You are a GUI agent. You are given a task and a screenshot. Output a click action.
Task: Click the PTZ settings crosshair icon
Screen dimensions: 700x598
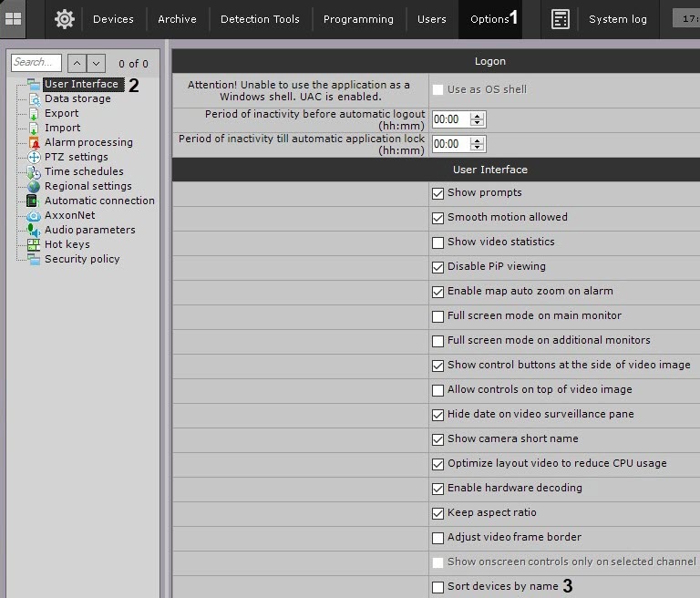34,157
